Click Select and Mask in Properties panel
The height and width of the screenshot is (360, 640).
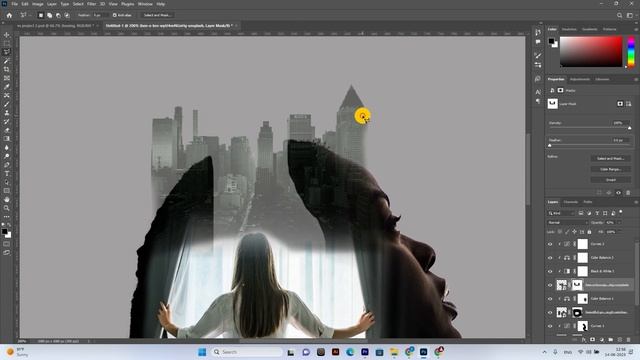coord(610,158)
